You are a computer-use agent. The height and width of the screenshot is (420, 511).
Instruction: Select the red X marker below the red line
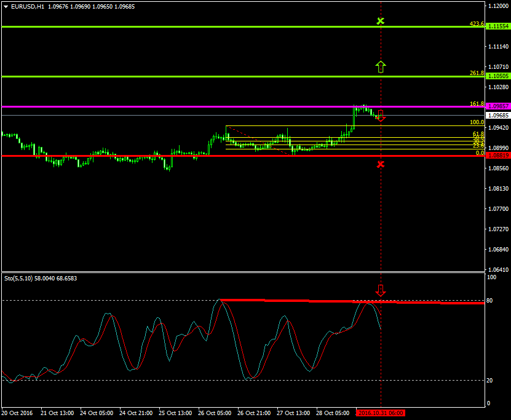click(x=381, y=164)
